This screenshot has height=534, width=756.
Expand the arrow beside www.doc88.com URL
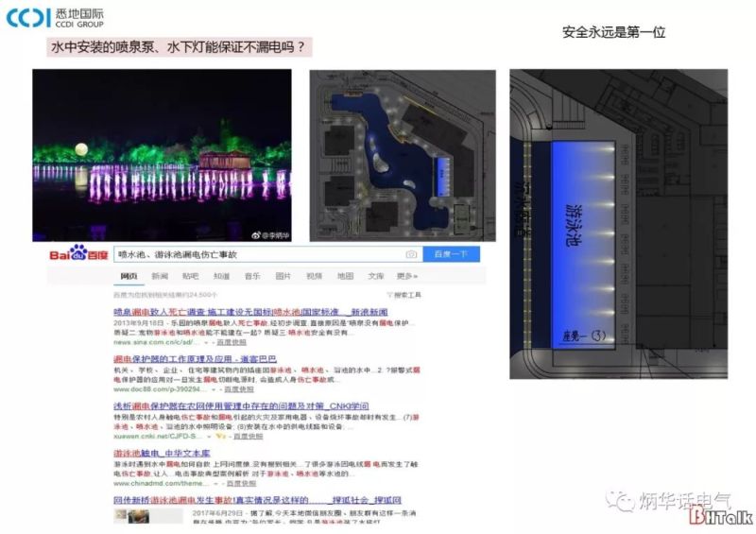[212, 389]
